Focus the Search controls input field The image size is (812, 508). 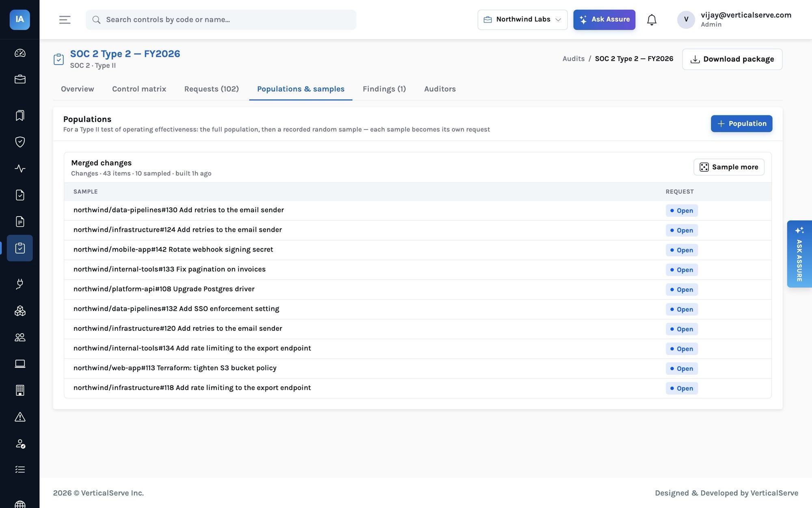pyautogui.click(x=221, y=20)
